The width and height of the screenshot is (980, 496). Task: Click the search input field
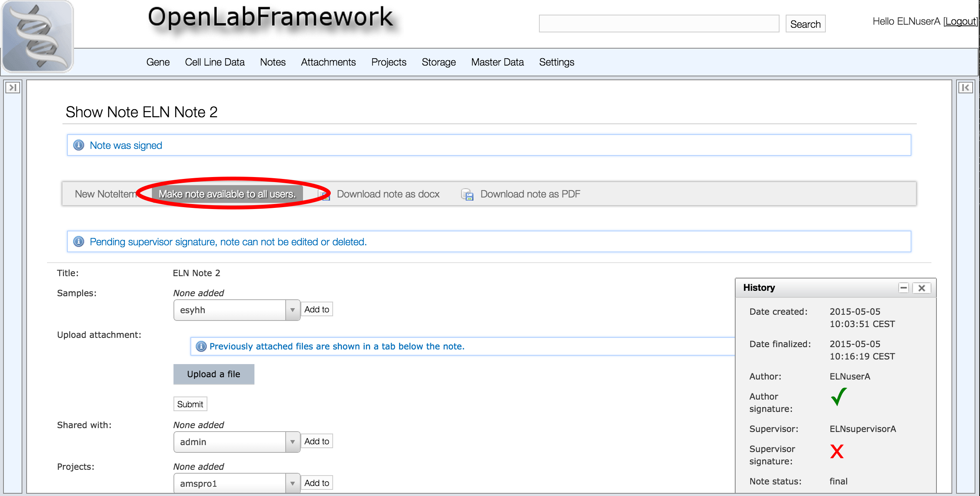[x=658, y=24]
